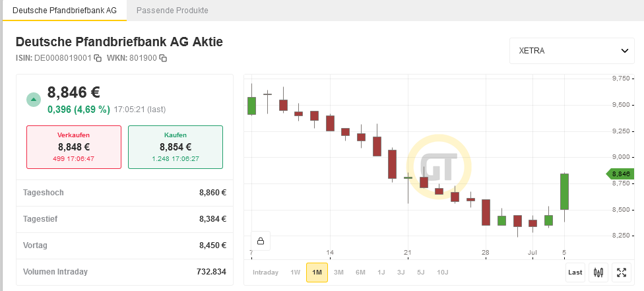
Task: Select the Intraday chart timeframe
Action: tap(265, 272)
